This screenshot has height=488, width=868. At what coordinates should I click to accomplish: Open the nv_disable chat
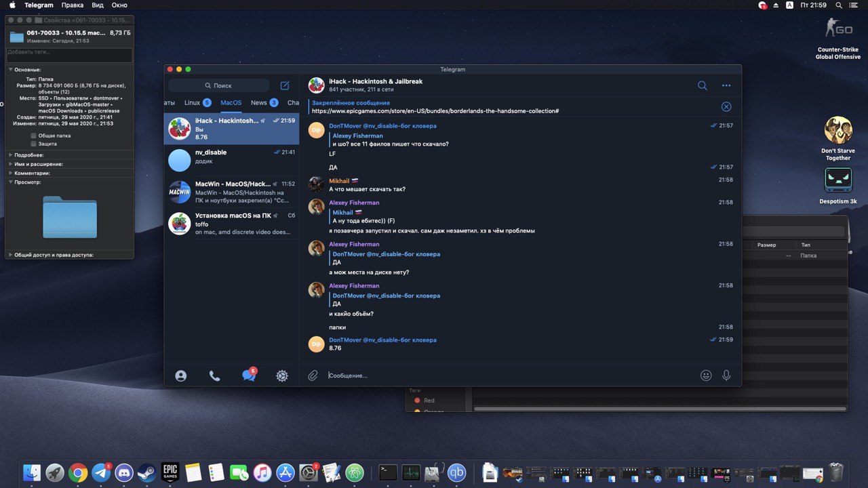[x=232, y=161]
